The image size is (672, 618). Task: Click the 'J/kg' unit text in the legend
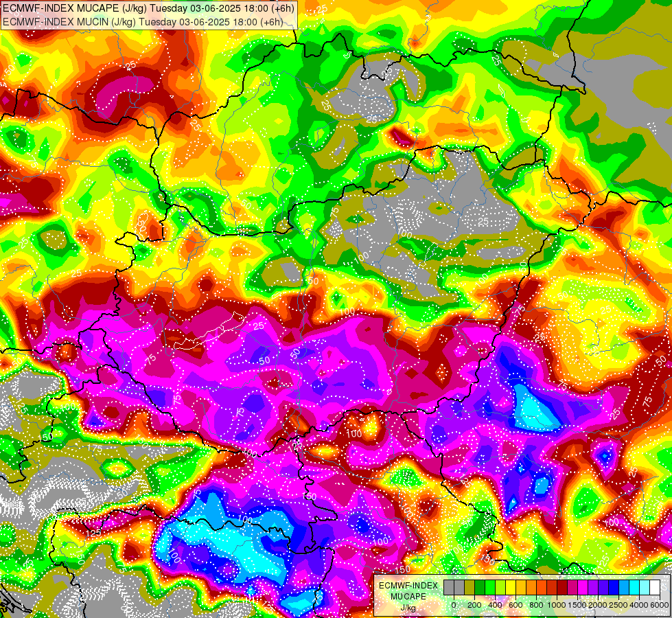pyautogui.click(x=408, y=608)
